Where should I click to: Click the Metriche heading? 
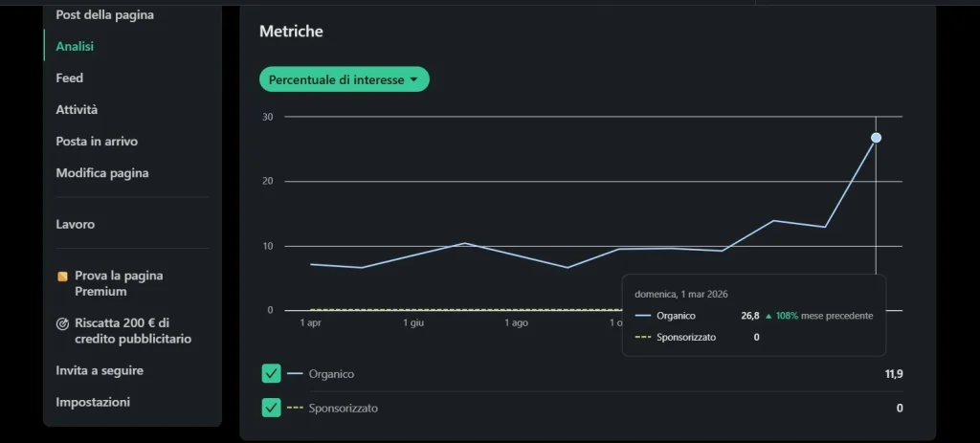pos(291,32)
